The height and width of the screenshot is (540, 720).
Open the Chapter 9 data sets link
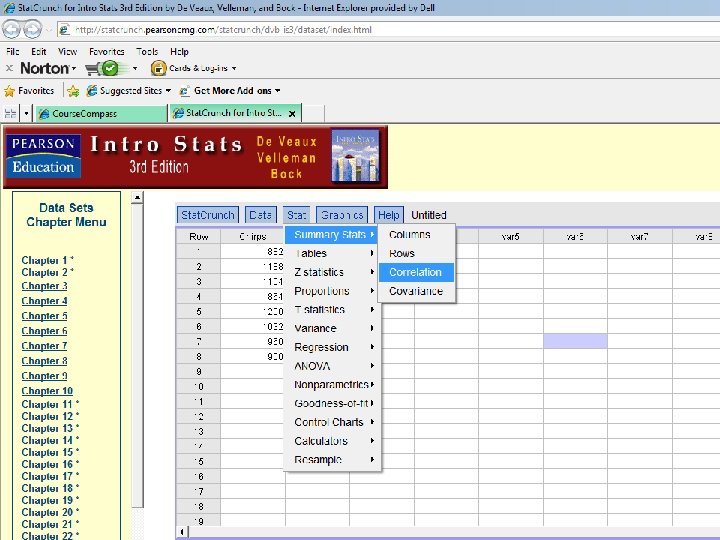pyautogui.click(x=45, y=376)
